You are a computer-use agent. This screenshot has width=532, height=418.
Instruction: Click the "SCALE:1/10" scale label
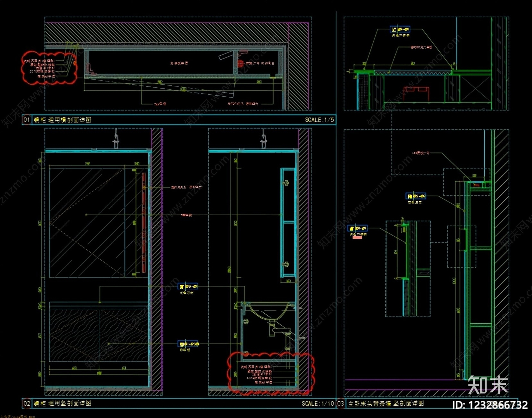coord(318,403)
